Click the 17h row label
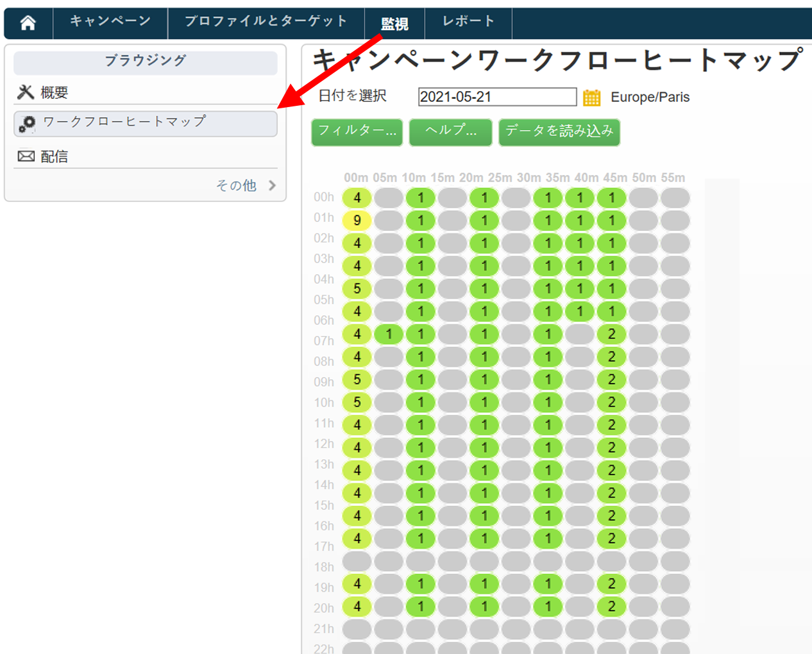 tap(324, 546)
